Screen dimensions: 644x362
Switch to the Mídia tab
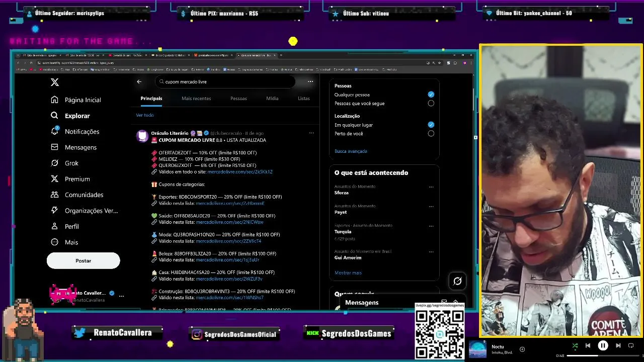[x=272, y=99]
